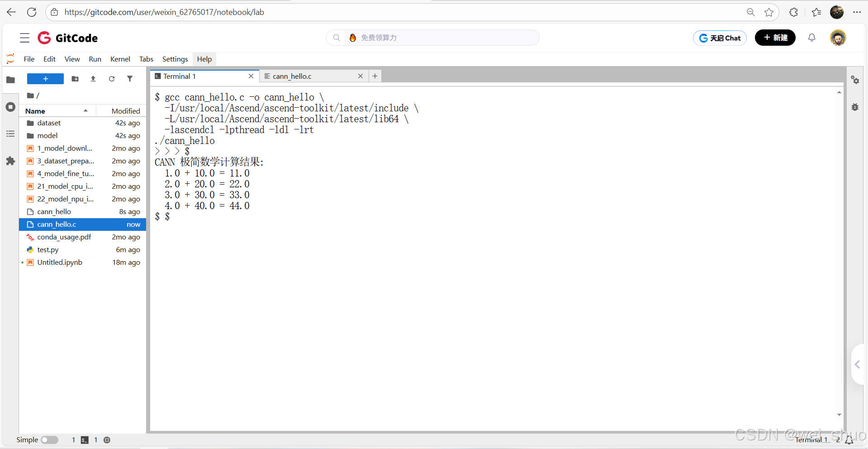Click the terminal scrollbar up arrow

(839, 92)
